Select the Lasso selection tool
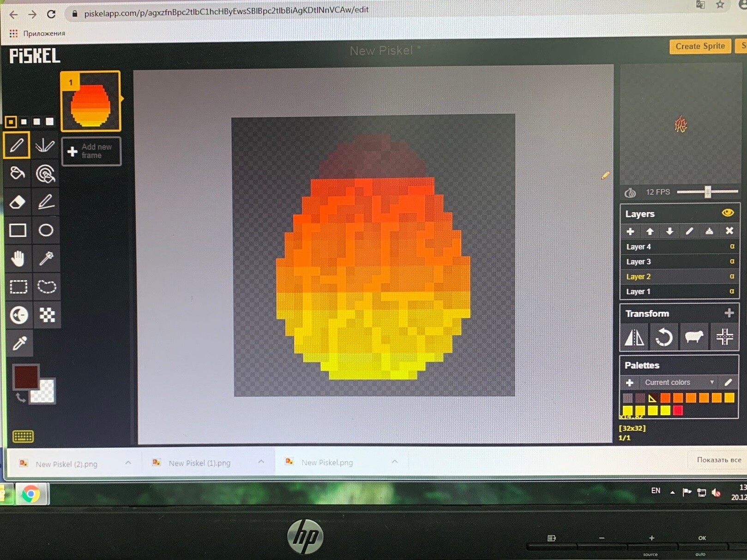 pyautogui.click(x=46, y=287)
